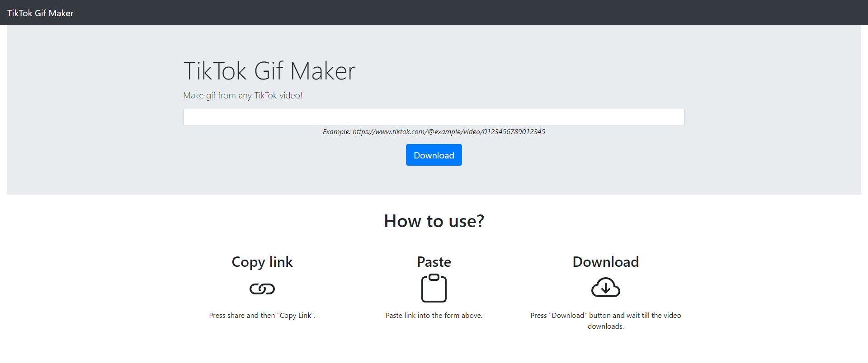Click the clipboard icon under Paste
868x363 pixels.
tap(434, 288)
